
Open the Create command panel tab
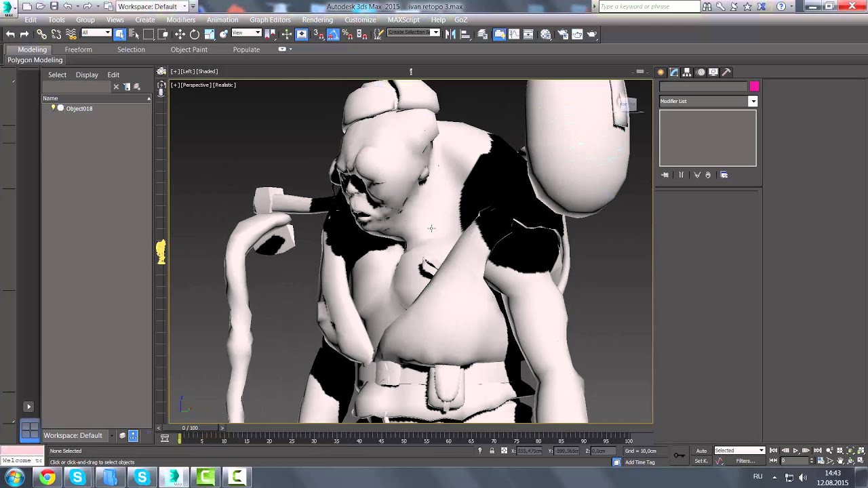point(660,72)
